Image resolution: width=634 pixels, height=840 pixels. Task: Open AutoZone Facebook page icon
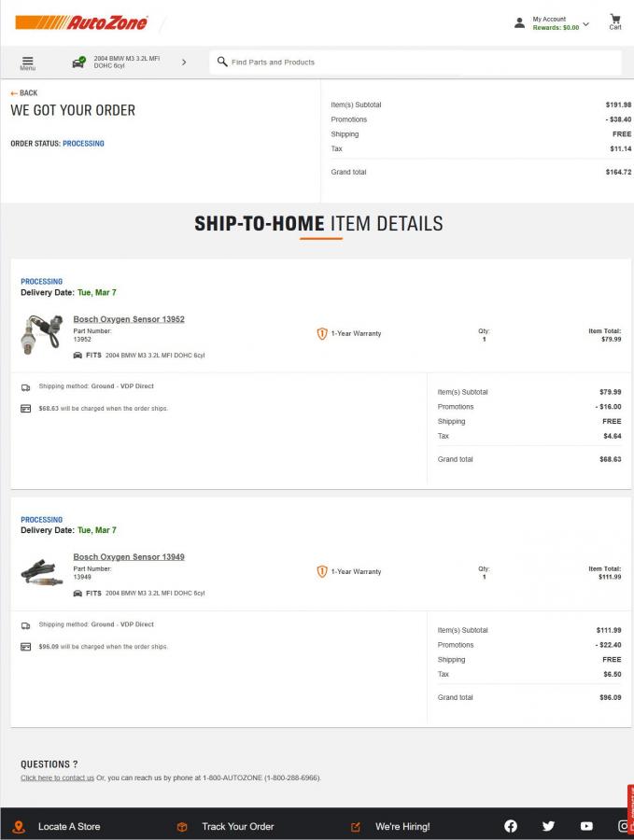click(511, 826)
